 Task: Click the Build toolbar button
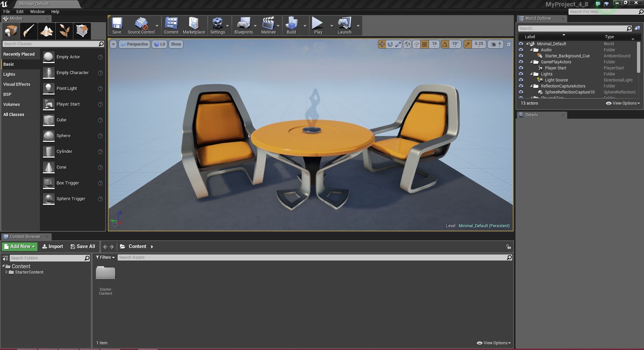(x=291, y=26)
